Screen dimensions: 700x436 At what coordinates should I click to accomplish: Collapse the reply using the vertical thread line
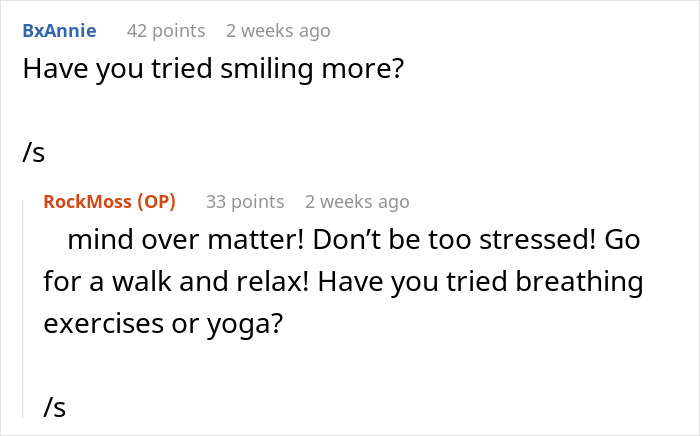tap(23, 309)
